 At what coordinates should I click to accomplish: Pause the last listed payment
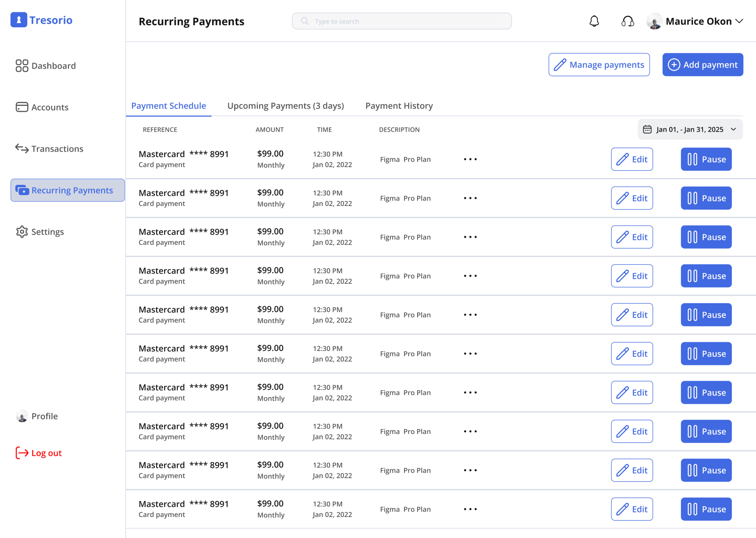tap(706, 509)
